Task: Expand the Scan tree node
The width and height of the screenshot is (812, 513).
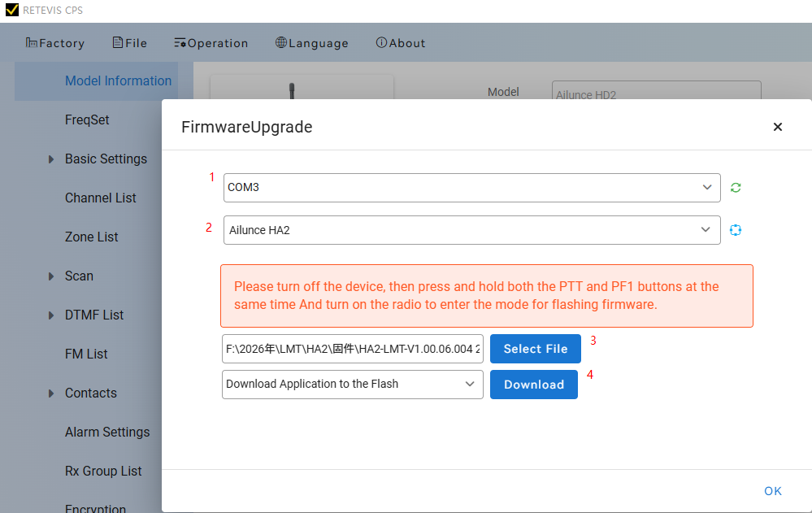Action: pos(50,276)
